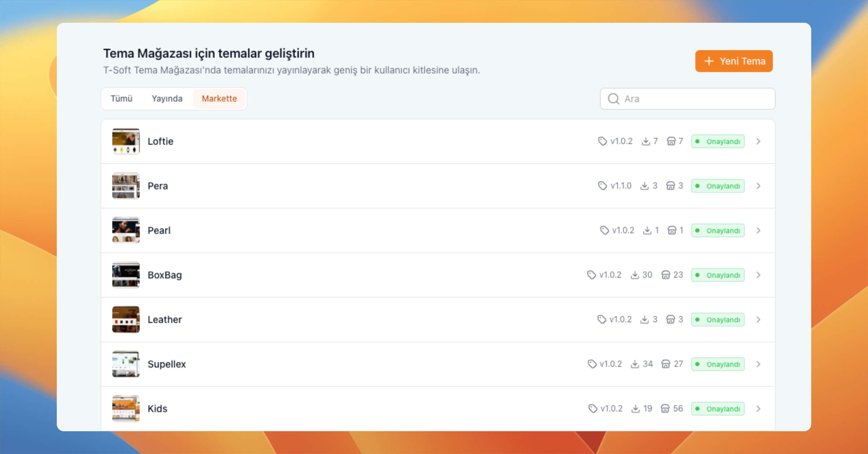
Task: Click the download icon in BoxBag row
Action: click(635, 275)
